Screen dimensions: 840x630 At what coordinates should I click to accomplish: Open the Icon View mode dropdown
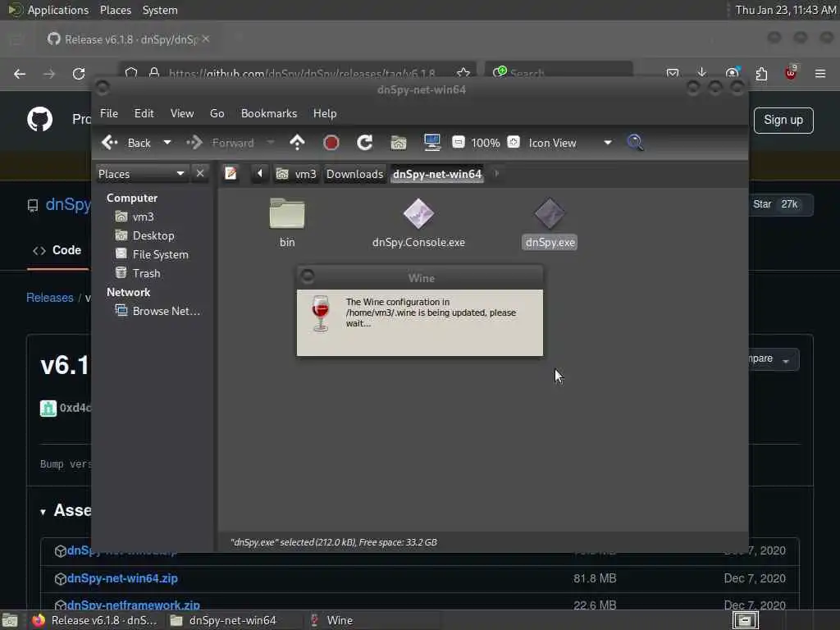570,143
